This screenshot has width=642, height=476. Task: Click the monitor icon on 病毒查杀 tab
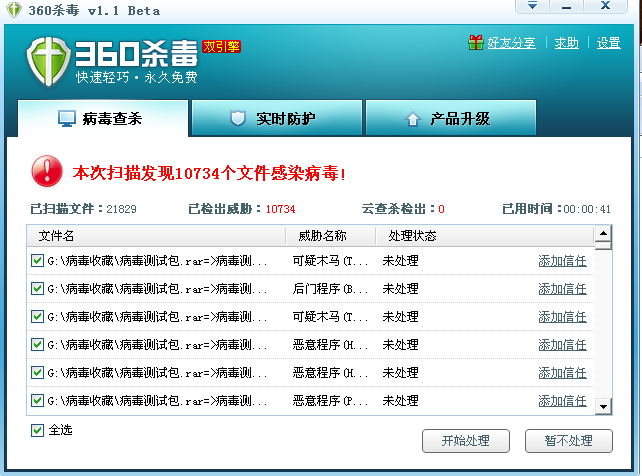click(x=67, y=119)
